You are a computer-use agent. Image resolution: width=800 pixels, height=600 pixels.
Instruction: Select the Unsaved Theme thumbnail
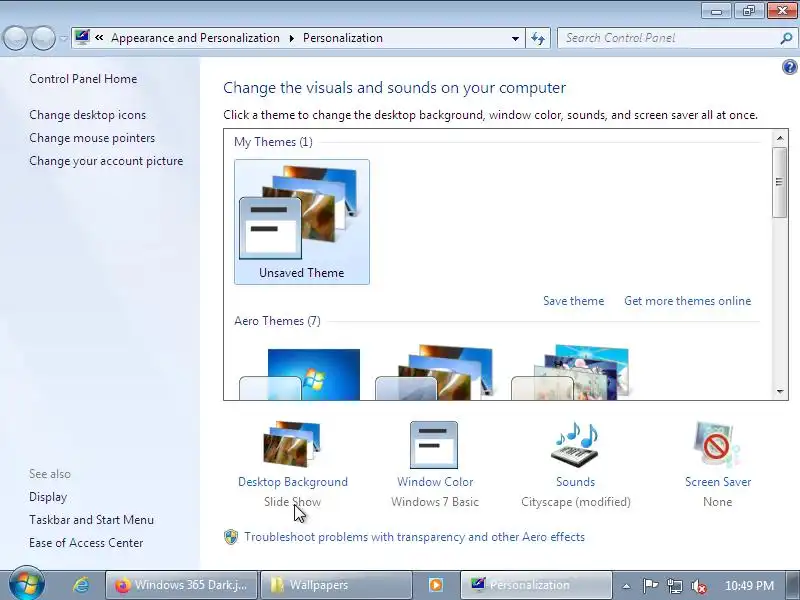(302, 221)
